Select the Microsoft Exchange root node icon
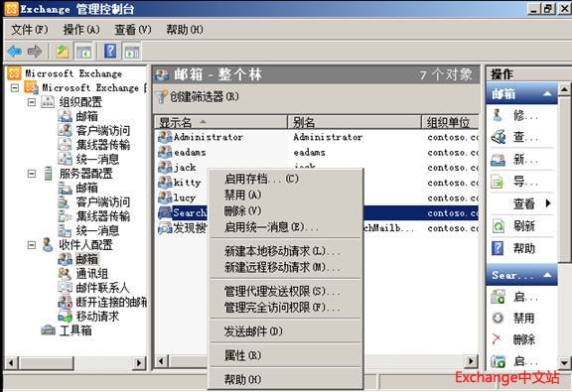This screenshot has height=392, width=572. (x=14, y=73)
